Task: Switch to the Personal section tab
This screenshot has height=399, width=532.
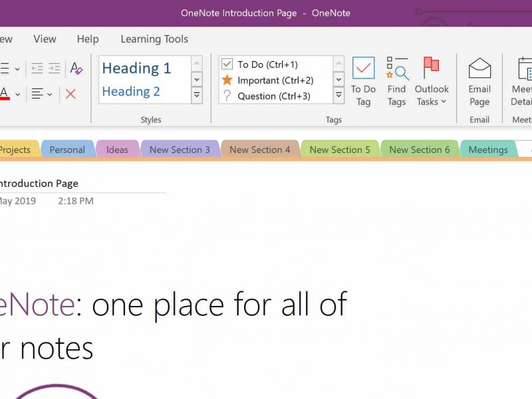Action: (x=67, y=149)
